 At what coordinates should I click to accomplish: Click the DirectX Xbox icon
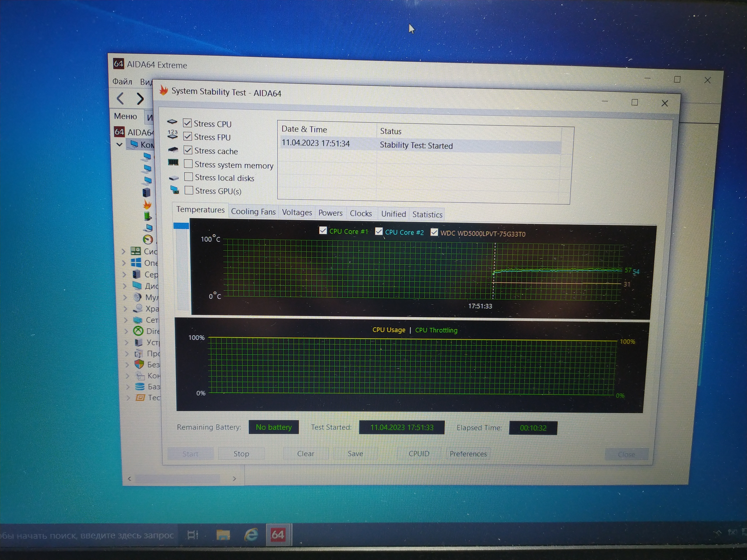pos(138,331)
